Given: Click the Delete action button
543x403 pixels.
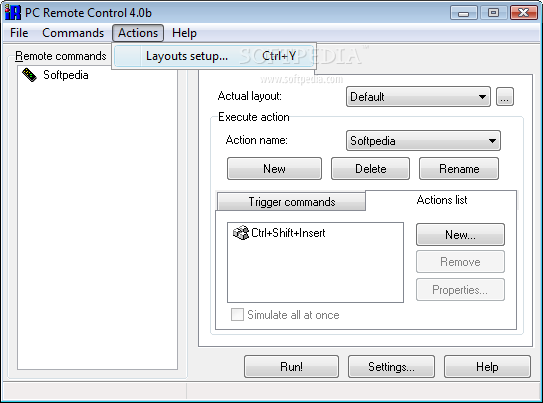Looking at the screenshot, I should 370,169.
